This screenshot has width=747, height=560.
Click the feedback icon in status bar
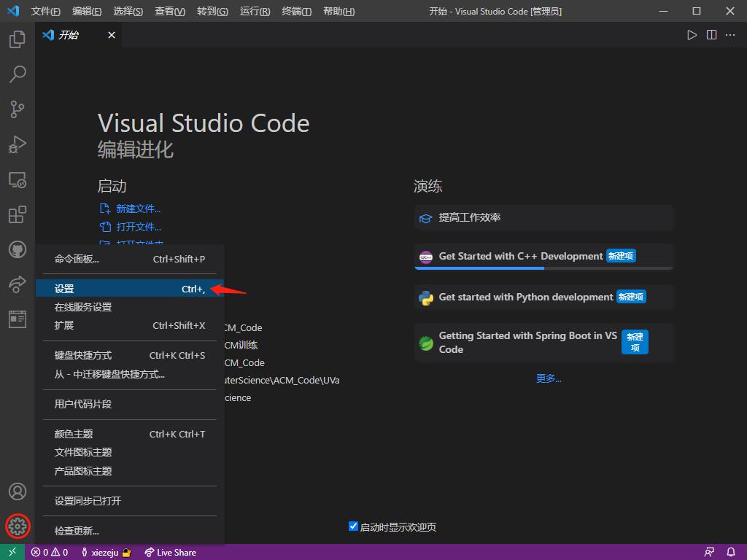tap(709, 553)
